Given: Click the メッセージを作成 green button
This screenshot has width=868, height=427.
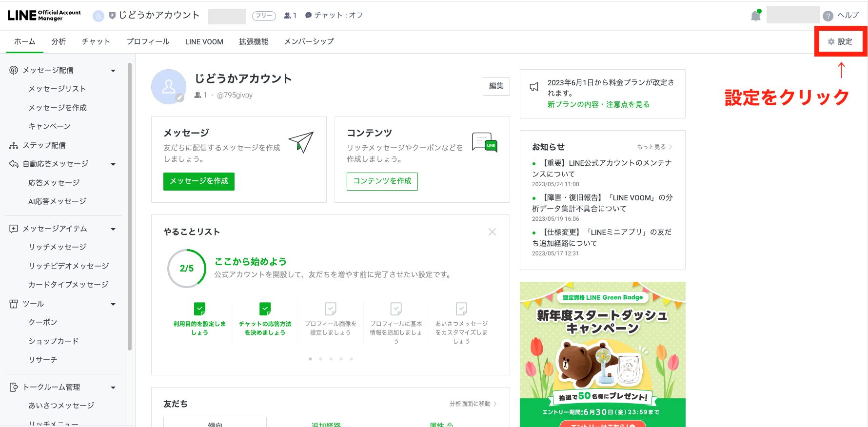Looking at the screenshot, I should click(199, 181).
